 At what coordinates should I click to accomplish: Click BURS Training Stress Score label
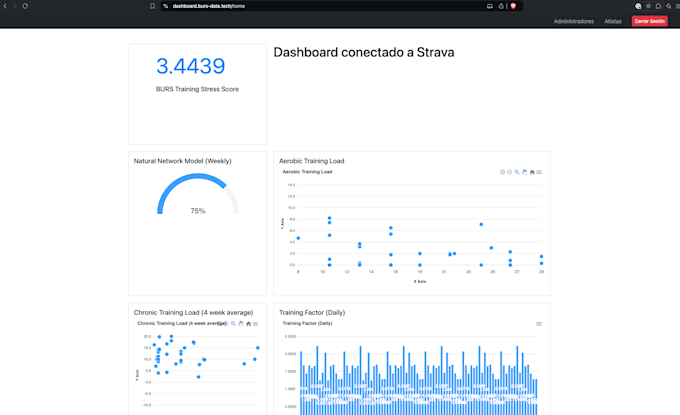point(197,89)
